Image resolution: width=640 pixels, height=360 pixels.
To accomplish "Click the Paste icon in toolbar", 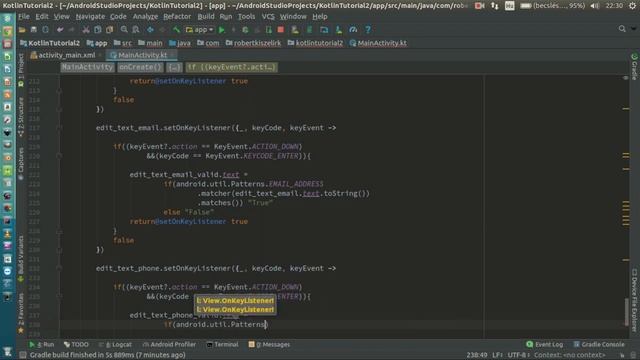I will 109,30.
